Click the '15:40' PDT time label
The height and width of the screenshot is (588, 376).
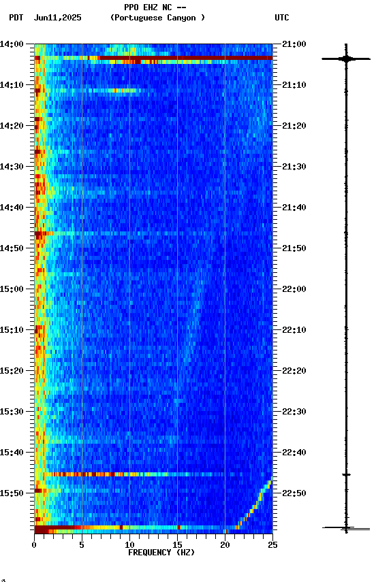click(x=12, y=453)
